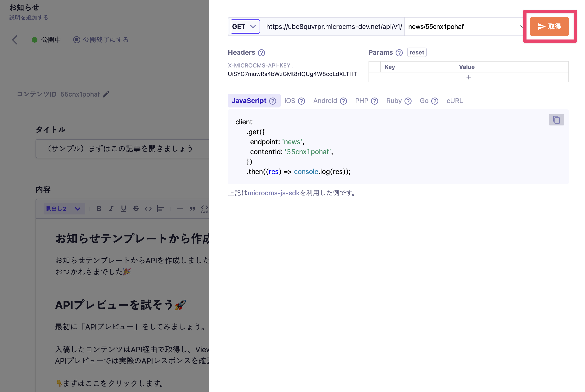Add a new Param row with the plus

point(468,77)
